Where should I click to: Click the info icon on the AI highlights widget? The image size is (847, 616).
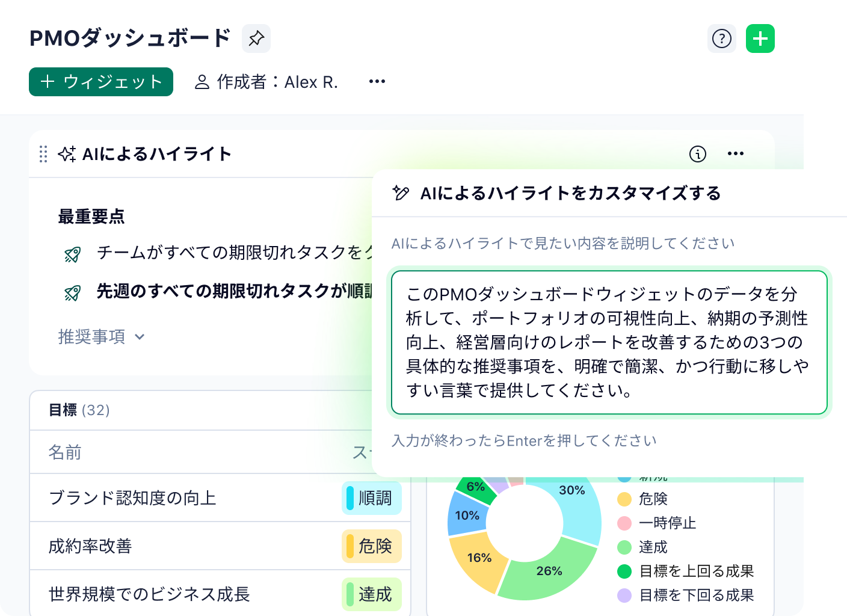[x=697, y=154]
